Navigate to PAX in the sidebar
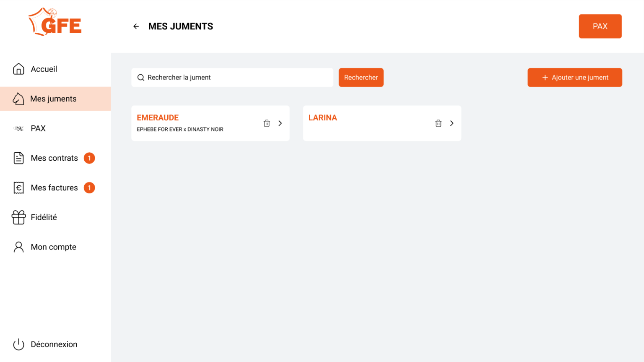Image resolution: width=644 pixels, height=362 pixels. [38, 128]
